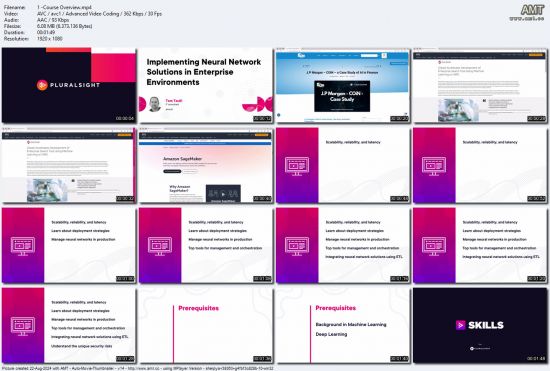Image resolution: width=550 pixels, height=371 pixels.
Task: Click the 00:00:04 timestamp on Pluralsight thumbnail
Action: 125,119
